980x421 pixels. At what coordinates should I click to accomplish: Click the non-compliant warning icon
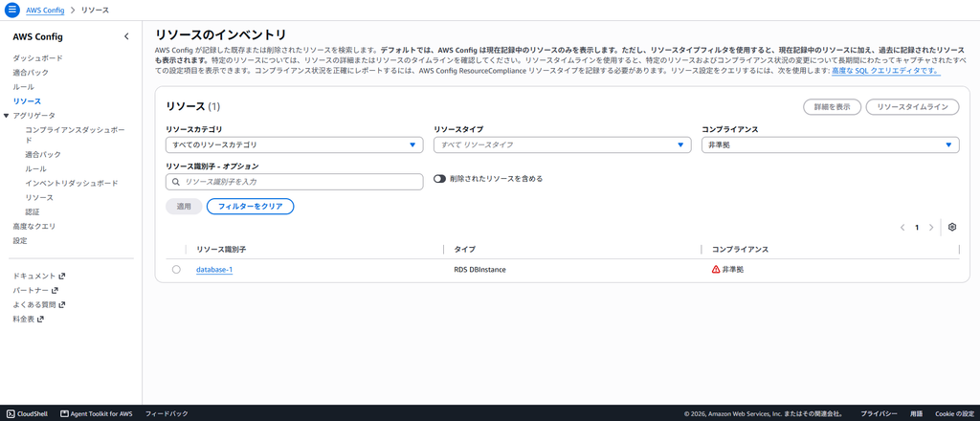click(716, 269)
